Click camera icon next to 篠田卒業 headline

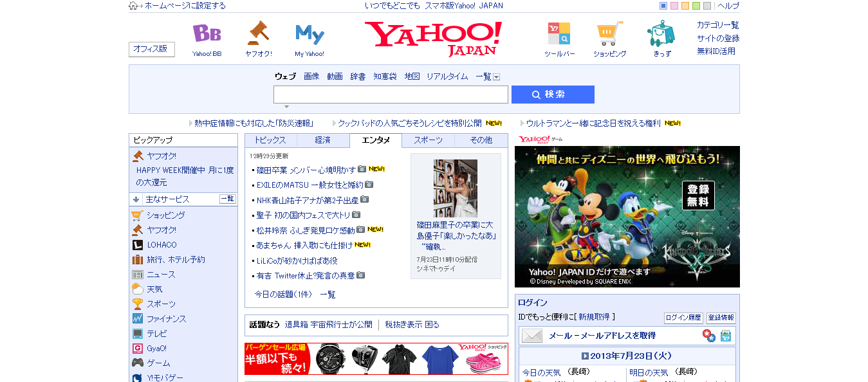pyautogui.click(x=362, y=169)
